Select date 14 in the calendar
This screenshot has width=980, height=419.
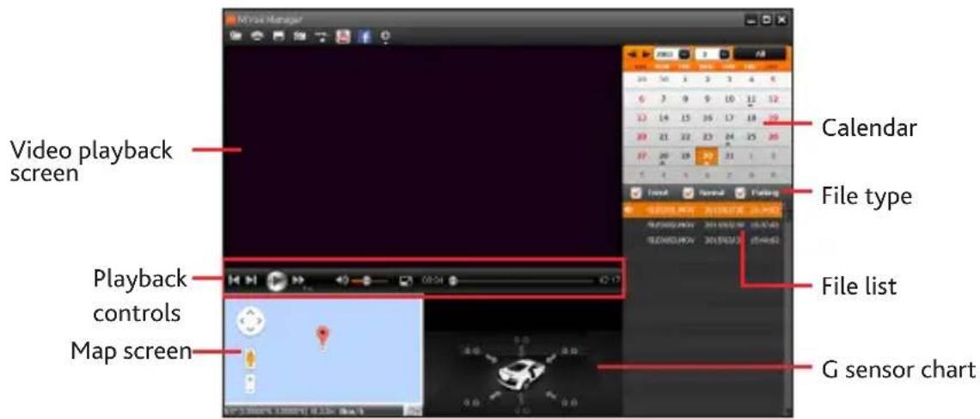click(663, 118)
